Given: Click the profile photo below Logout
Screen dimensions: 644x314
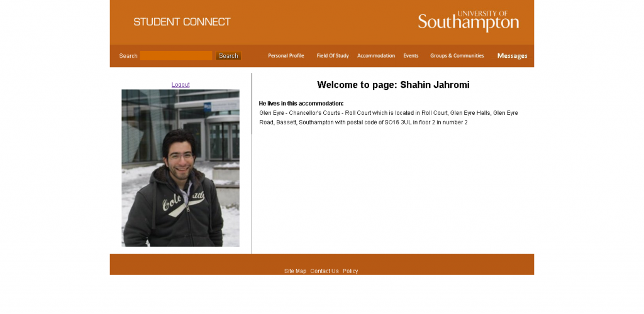Looking at the screenshot, I should pos(180,168).
